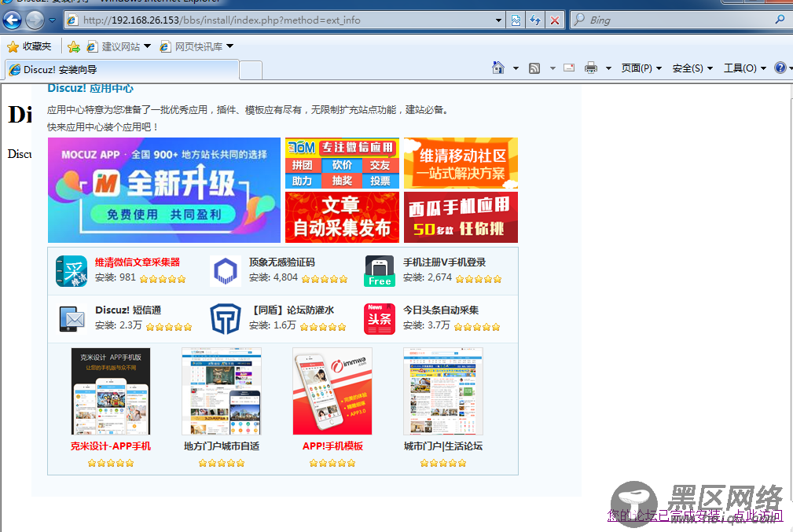Click the 维清移动社区 banner
The image size is (793, 532).
461,163
